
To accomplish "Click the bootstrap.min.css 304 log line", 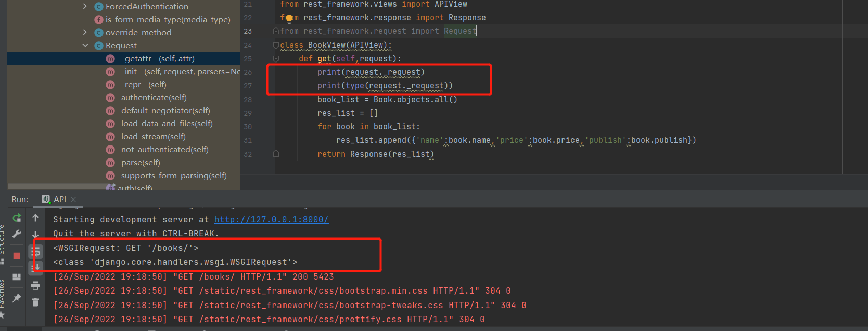I will pos(282,291).
